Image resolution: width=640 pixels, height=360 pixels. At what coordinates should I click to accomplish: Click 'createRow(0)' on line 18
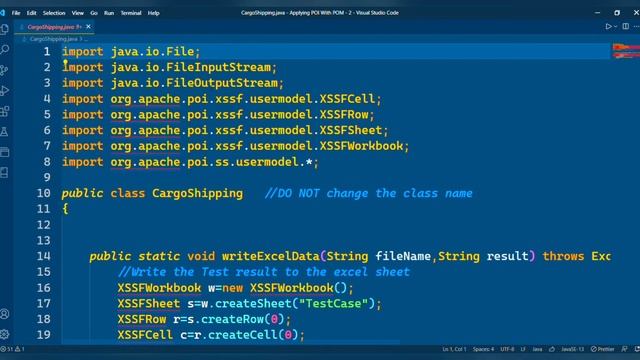[242, 319]
